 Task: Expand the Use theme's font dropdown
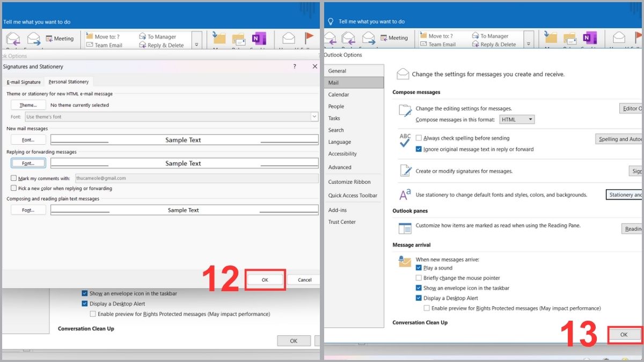314,117
